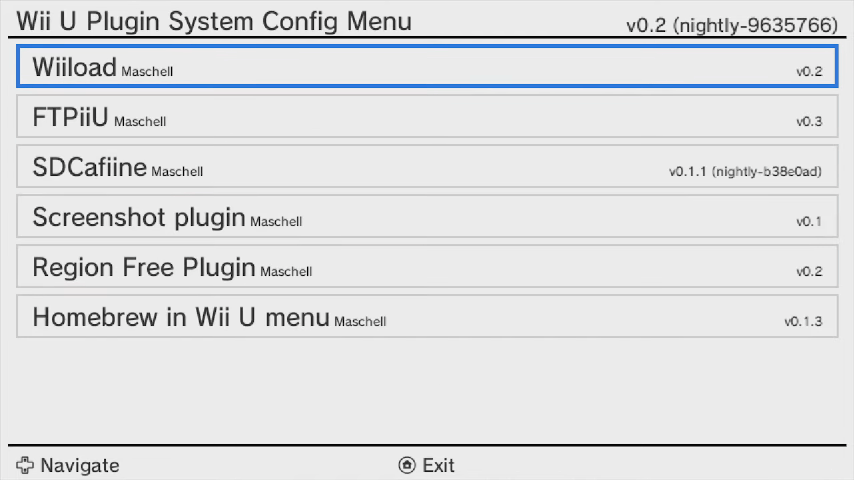Click the Wiiload v0.2 version label
Image resolution: width=854 pixels, height=480 pixels.
(x=809, y=72)
